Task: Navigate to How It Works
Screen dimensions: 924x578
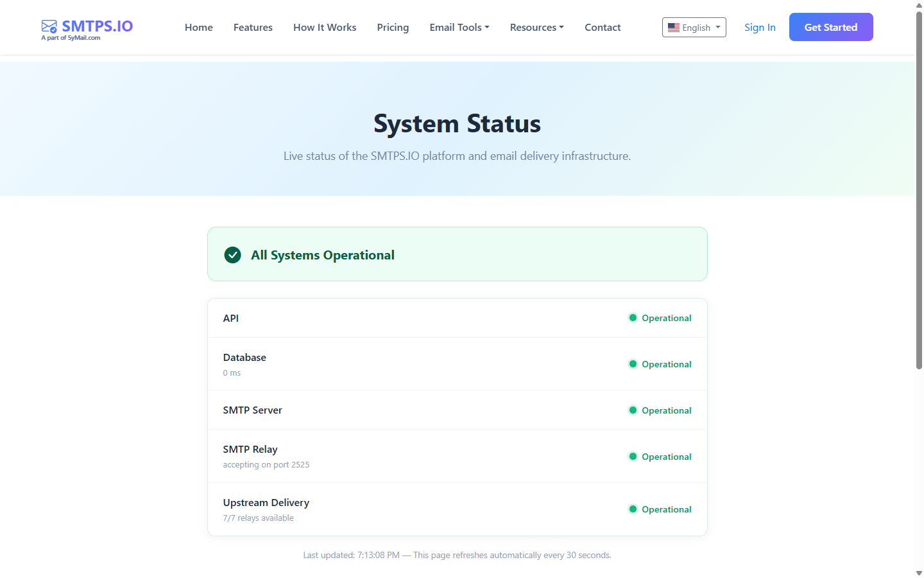Action: click(x=325, y=27)
